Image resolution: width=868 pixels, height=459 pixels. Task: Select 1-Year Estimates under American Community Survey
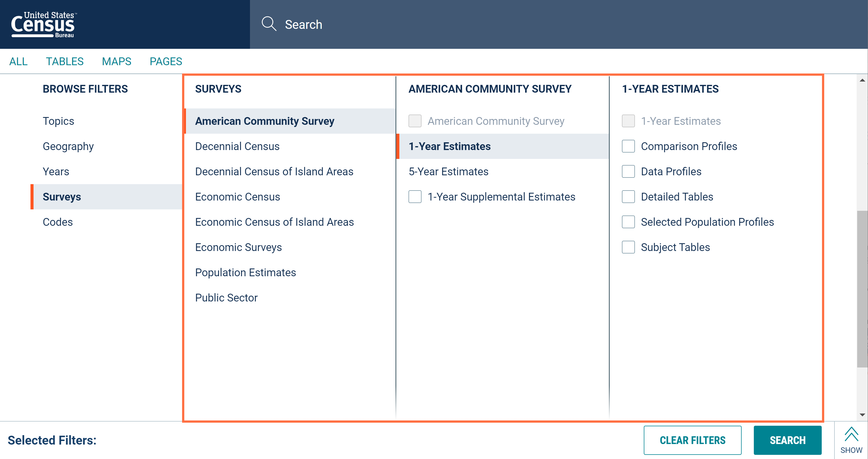[503, 146]
